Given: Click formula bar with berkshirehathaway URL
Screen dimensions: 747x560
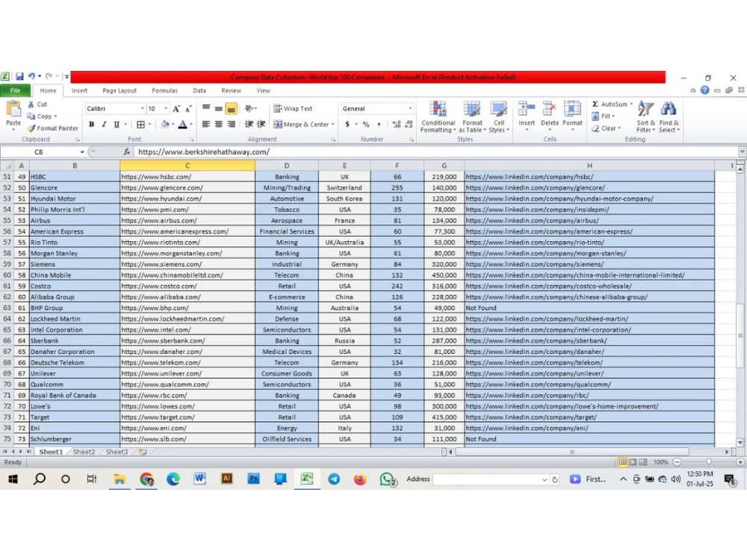Looking at the screenshot, I should [x=436, y=152].
